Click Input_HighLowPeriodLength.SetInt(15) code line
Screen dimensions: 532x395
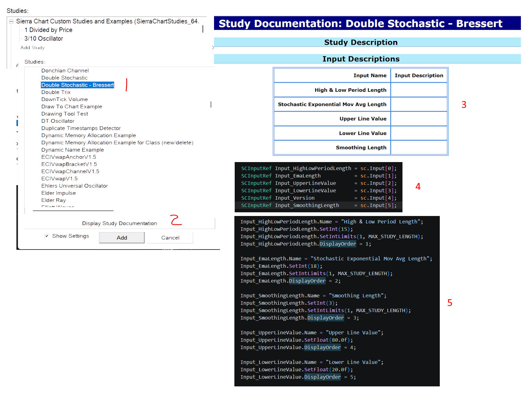tap(296, 229)
